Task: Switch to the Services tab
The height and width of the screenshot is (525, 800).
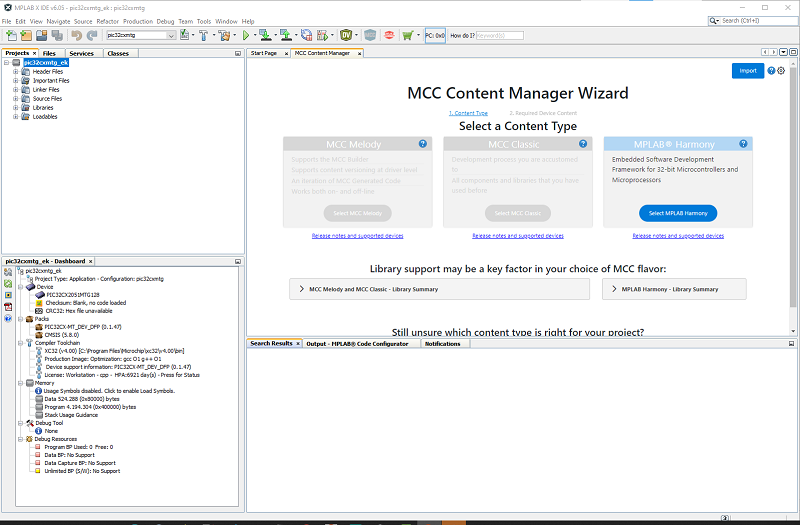Action: (82, 53)
